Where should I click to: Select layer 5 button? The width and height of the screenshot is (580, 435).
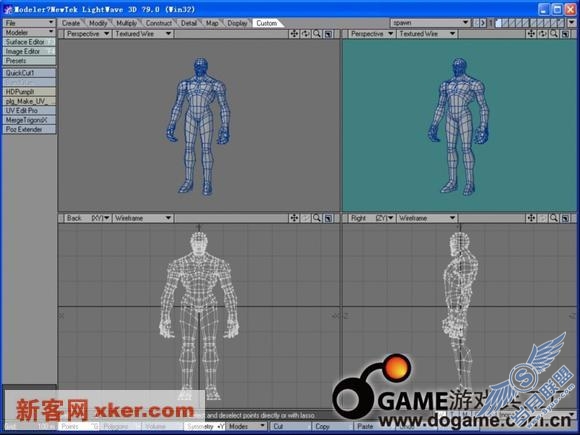coord(526,23)
